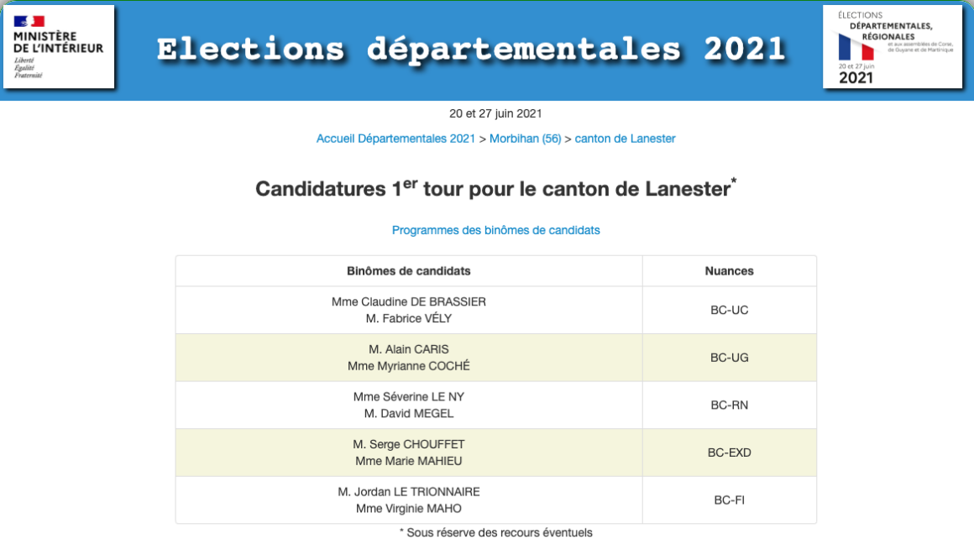Screen dimensions: 974x560
Task: Click the Nuances column header
Action: 729,271
